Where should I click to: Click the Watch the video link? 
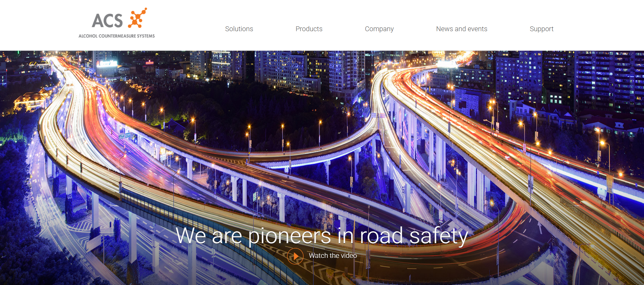click(x=333, y=256)
